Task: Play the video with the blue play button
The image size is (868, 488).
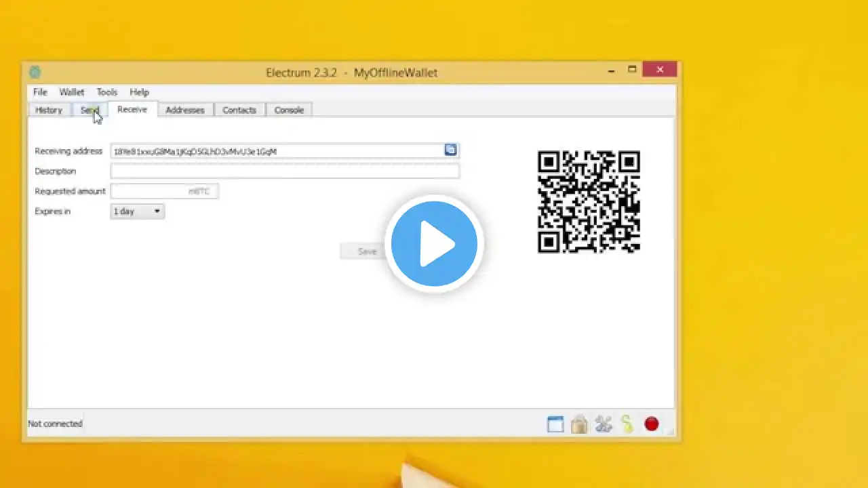Action: coord(434,244)
